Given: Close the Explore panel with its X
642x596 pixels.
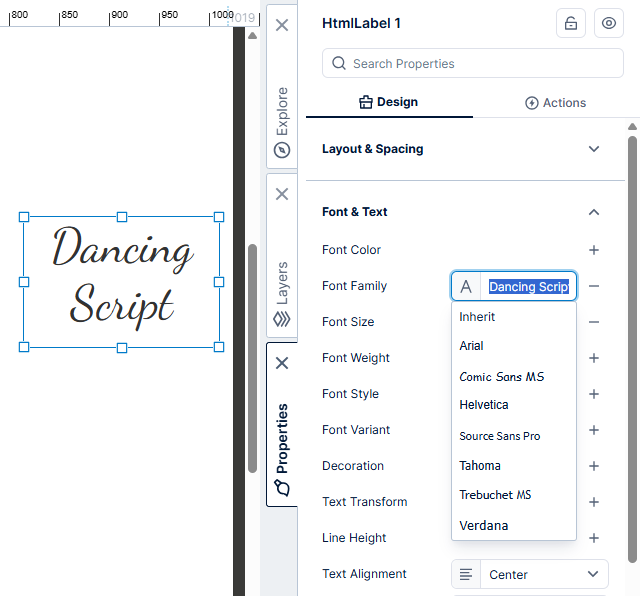Looking at the screenshot, I should (x=282, y=25).
